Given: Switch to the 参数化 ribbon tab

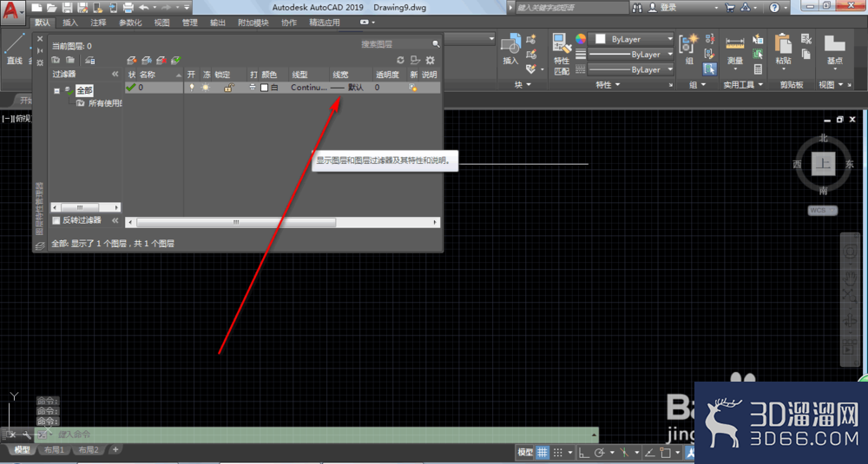Looking at the screenshot, I should click(130, 23).
